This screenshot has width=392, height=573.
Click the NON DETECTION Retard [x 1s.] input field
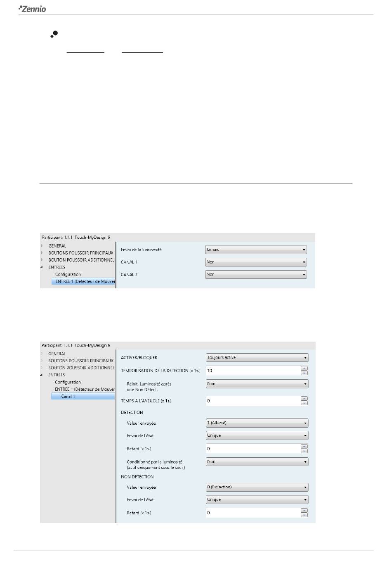[x=253, y=513]
